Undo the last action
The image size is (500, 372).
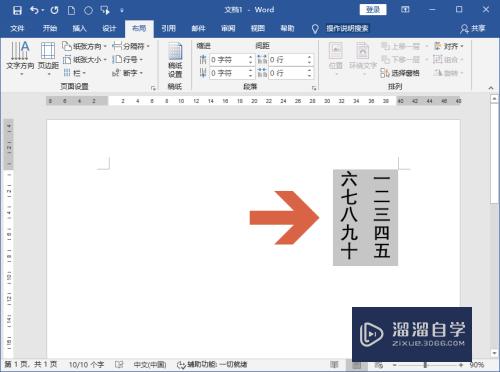click(x=34, y=10)
